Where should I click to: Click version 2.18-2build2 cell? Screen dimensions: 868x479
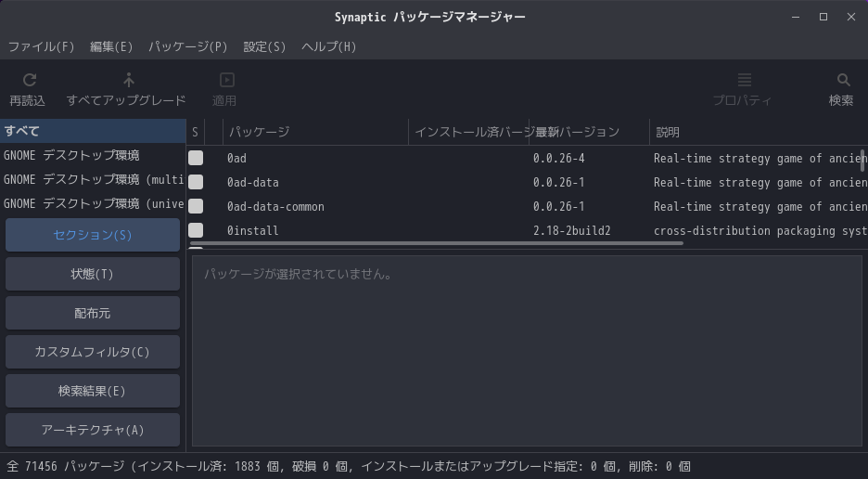(x=572, y=230)
